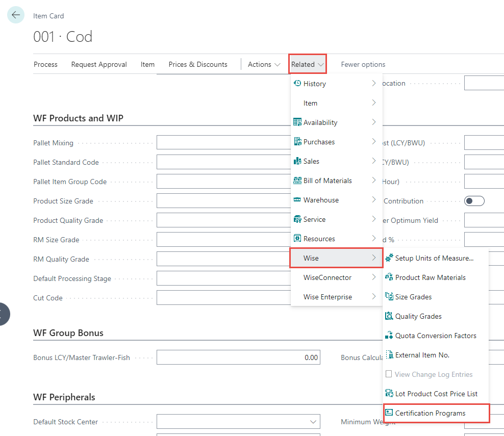This screenshot has width=504, height=436.
Task: Open the Actions dropdown
Action: coord(264,64)
